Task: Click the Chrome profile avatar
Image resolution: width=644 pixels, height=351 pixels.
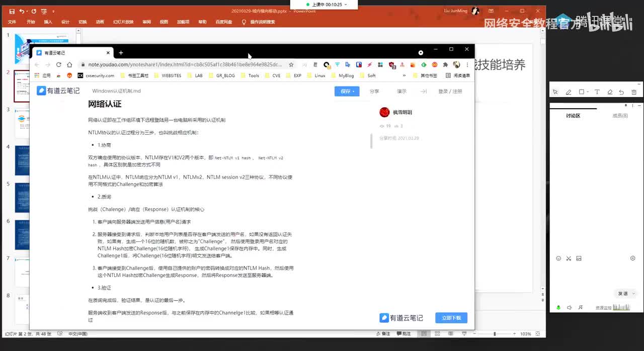Action: [x=457, y=65]
